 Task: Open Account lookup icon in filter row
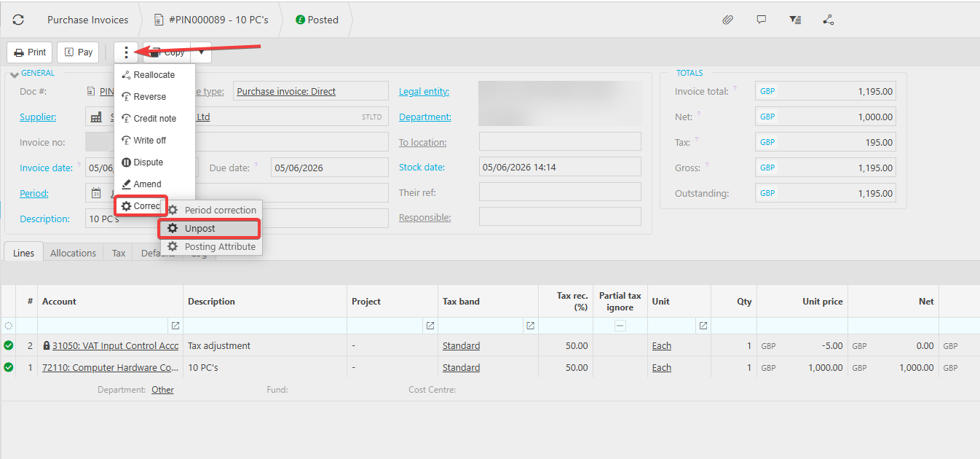tap(175, 326)
